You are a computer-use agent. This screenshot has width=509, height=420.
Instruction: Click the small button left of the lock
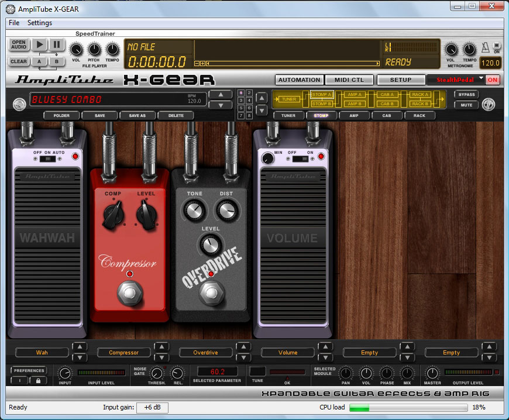point(19,380)
